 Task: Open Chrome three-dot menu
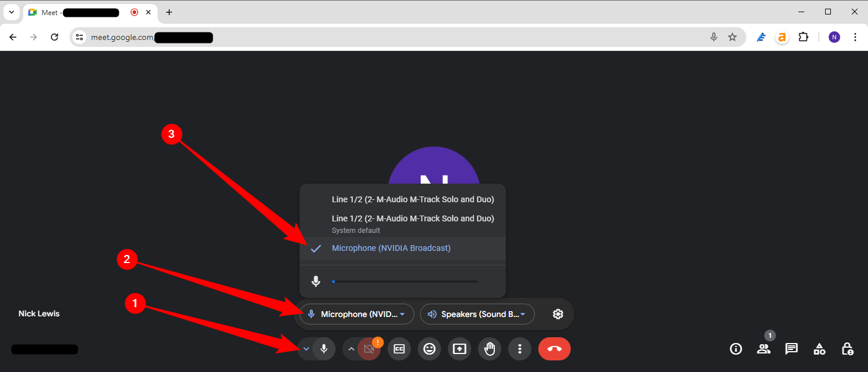pos(855,37)
